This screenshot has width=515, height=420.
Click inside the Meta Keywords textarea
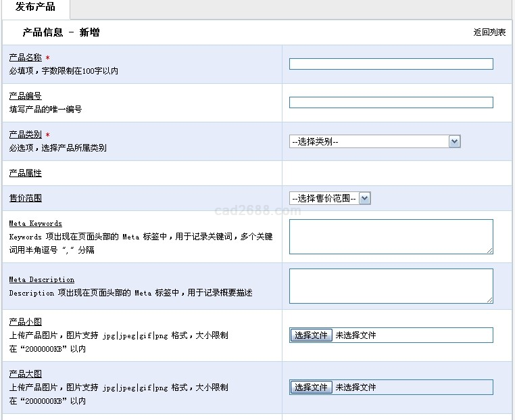[391, 237]
